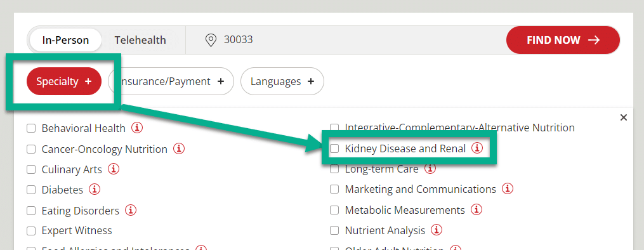This screenshot has width=644, height=250.
Task: Expand the Languages filter
Action: click(282, 81)
